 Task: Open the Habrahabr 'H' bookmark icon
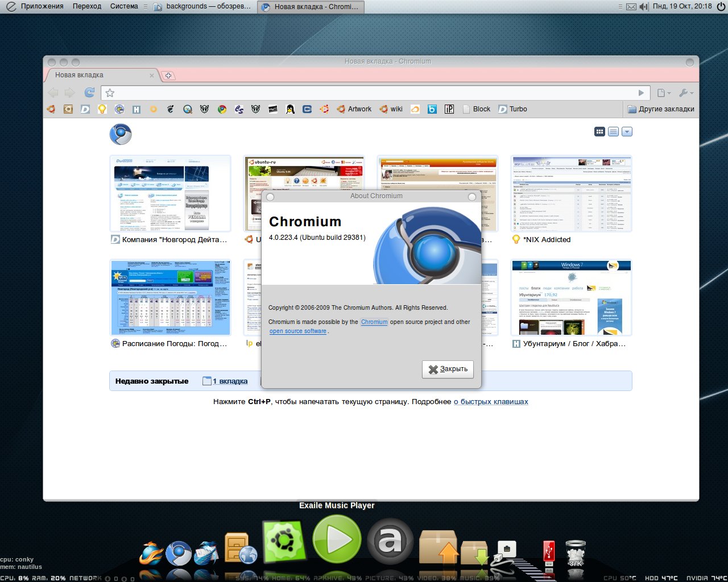(x=136, y=109)
